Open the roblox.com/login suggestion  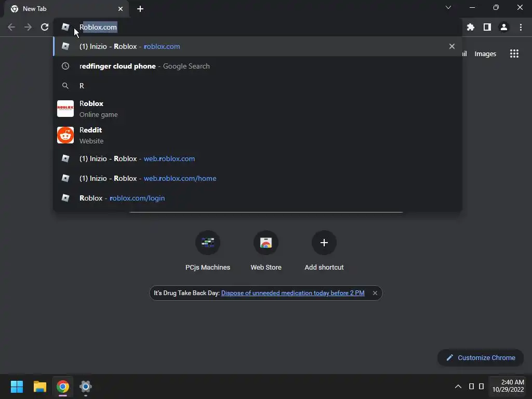[x=258, y=198]
